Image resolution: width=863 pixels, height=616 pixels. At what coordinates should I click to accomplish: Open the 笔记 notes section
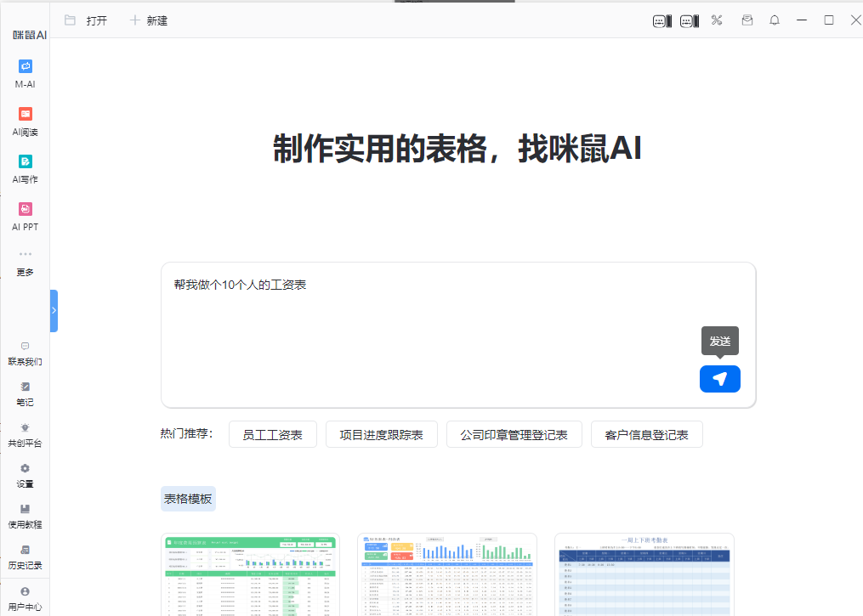(25, 394)
